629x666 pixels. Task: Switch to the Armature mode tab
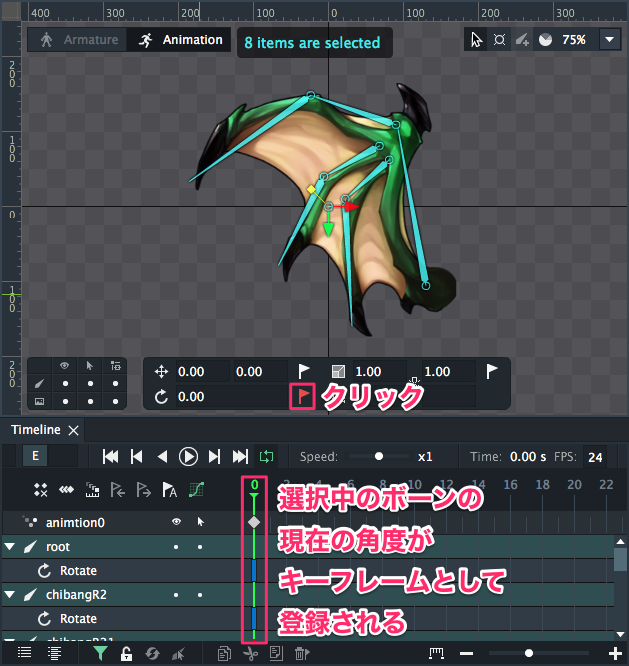[77, 40]
